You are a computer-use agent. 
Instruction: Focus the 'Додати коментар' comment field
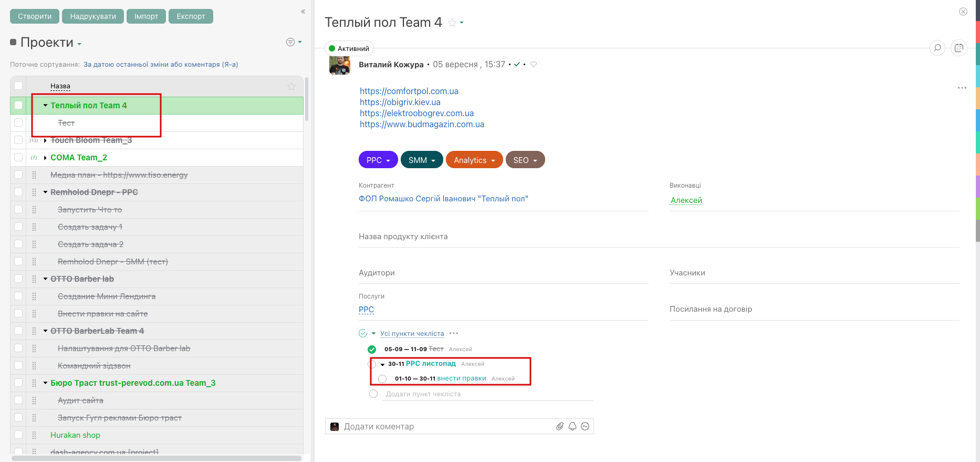point(446,426)
